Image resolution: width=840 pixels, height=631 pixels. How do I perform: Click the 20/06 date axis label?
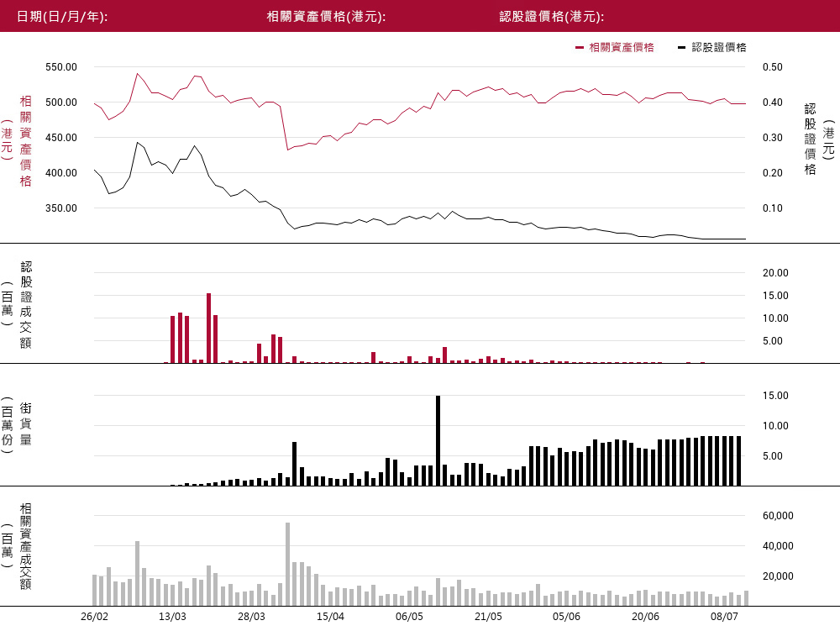point(645,617)
